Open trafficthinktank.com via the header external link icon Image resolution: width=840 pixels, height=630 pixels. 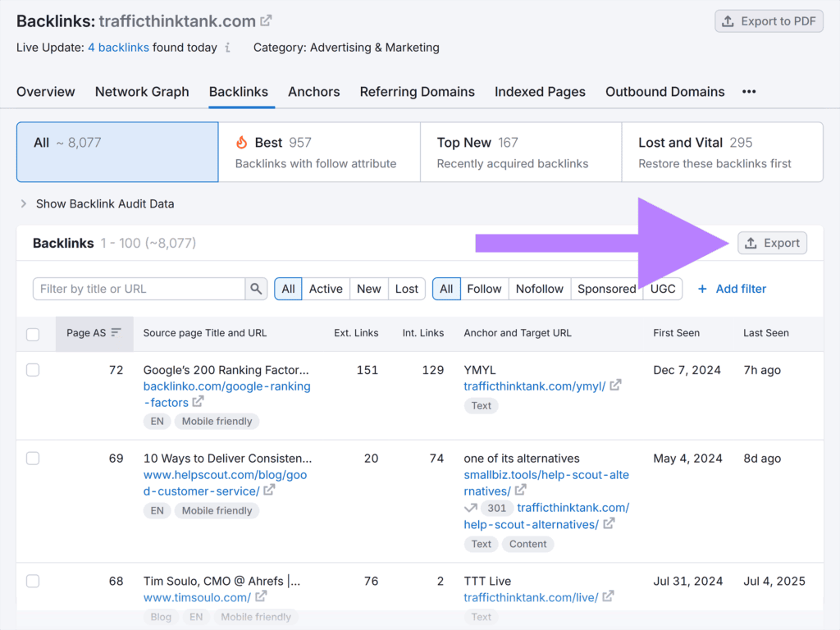pos(265,21)
